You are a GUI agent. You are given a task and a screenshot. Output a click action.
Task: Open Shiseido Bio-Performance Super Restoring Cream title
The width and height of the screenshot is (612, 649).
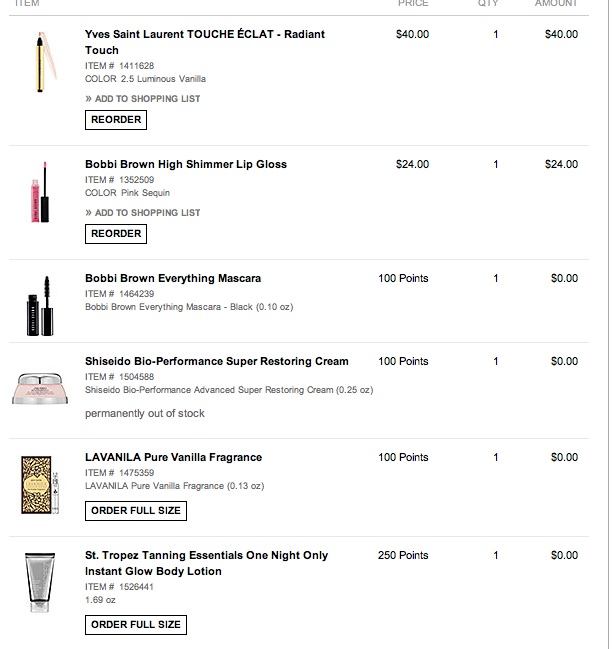(216, 361)
